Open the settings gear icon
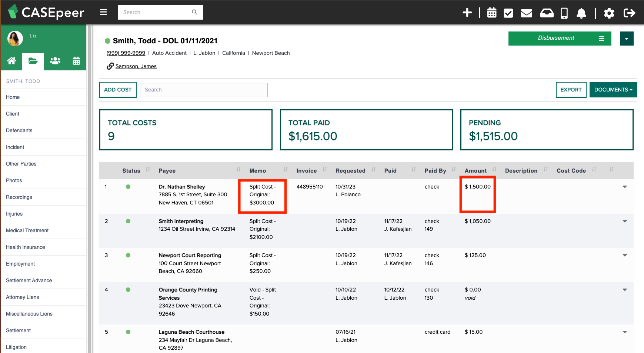This screenshot has width=644, height=353. (609, 13)
